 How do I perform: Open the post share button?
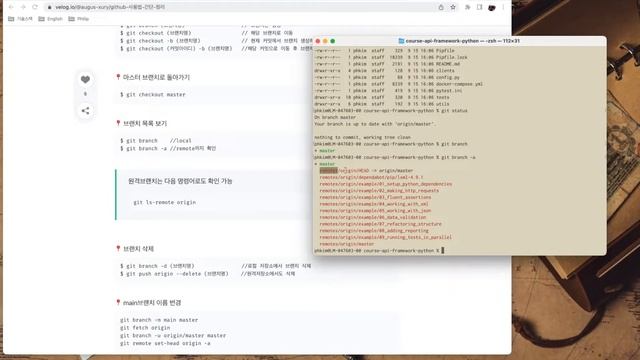click(x=85, y=111)
